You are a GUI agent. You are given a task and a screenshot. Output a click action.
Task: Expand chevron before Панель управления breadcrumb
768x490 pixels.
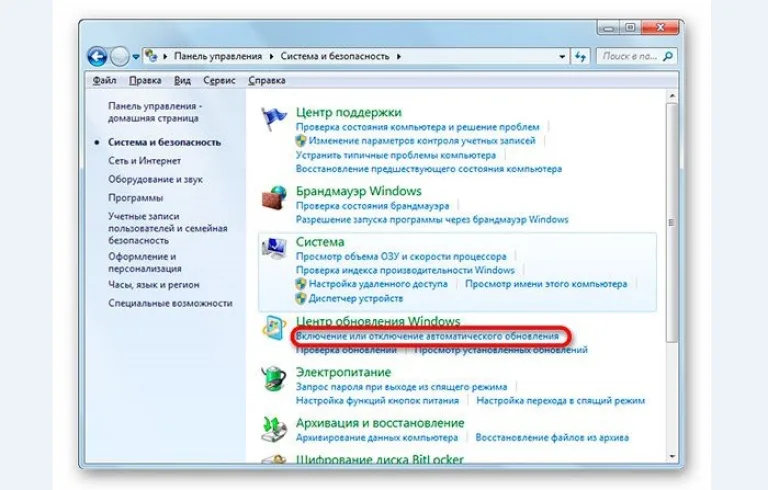click(x=165, y=56)
